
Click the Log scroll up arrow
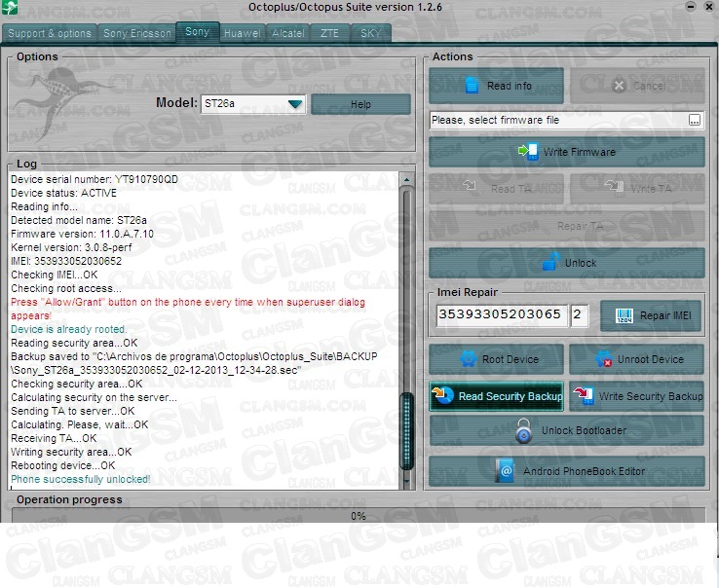406,180
